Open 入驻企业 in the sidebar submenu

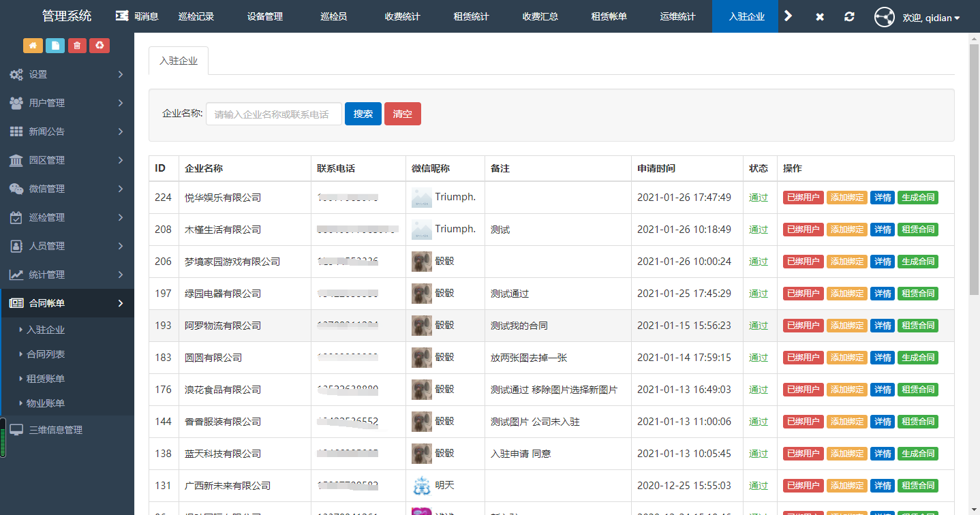click(46, 330)
